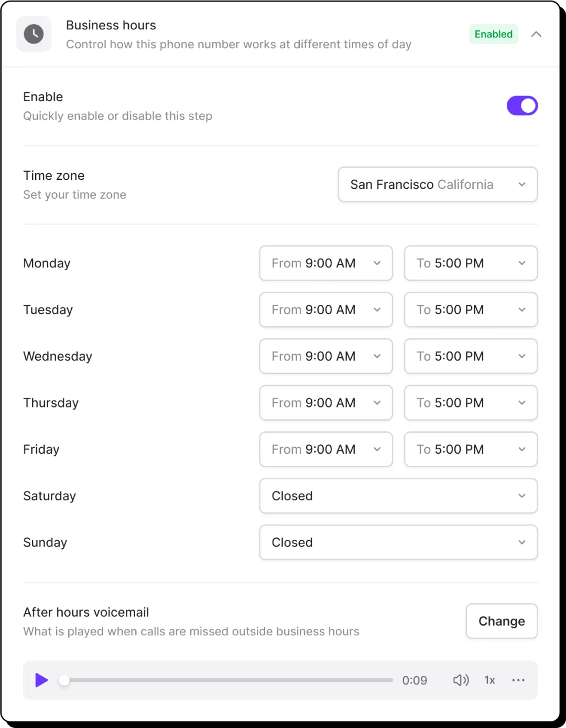This screenshot has height=728, width=566.
Task: Open the time zone dropdown
Action: pyautogui.click(x=438, y=184)
